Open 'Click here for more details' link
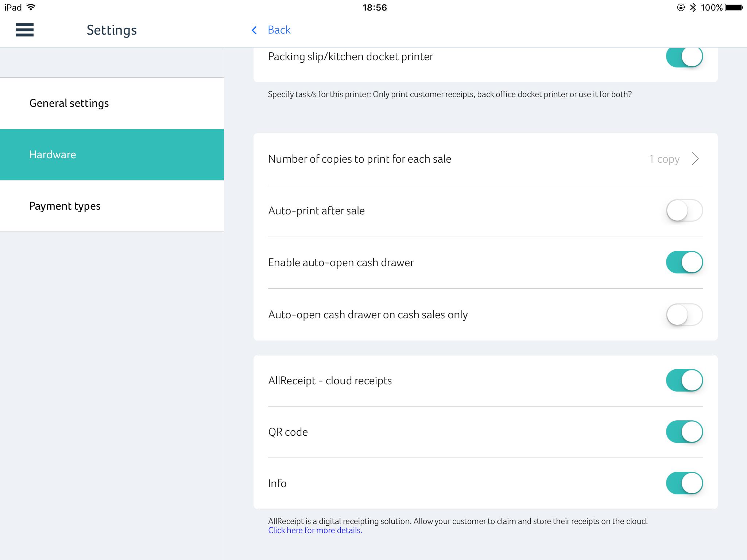This screenshot has height=560, width=747. [x=315, y=530]
